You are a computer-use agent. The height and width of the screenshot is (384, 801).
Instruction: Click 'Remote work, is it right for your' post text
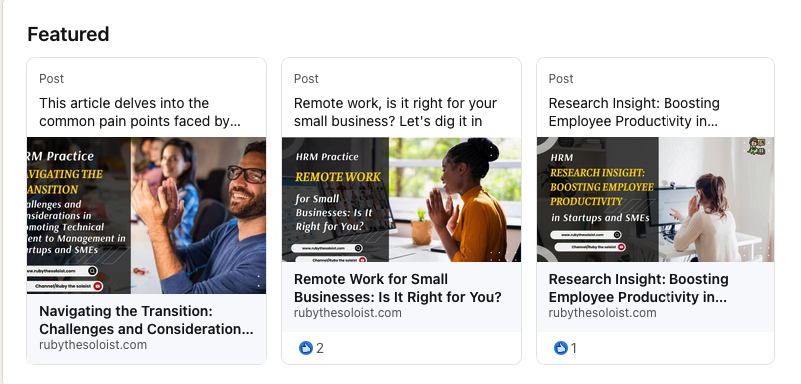(395, 112)
